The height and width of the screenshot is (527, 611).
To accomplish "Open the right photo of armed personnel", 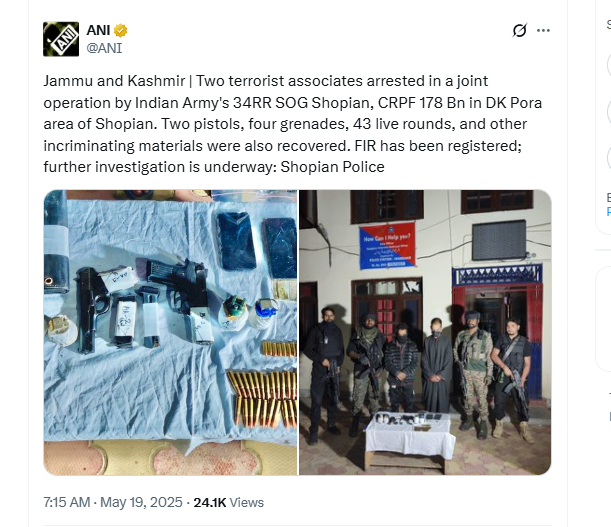I will point(425,332).
